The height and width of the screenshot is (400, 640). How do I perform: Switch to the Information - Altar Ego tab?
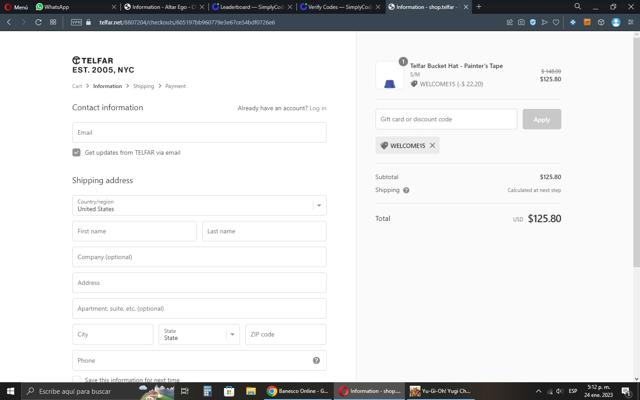pos(164,7)
